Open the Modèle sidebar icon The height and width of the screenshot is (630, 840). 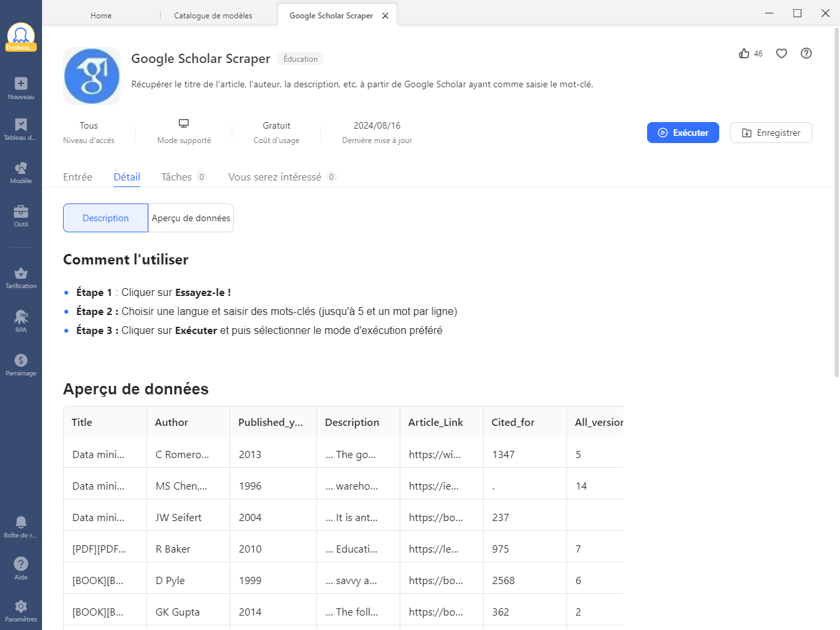[21, 168]
